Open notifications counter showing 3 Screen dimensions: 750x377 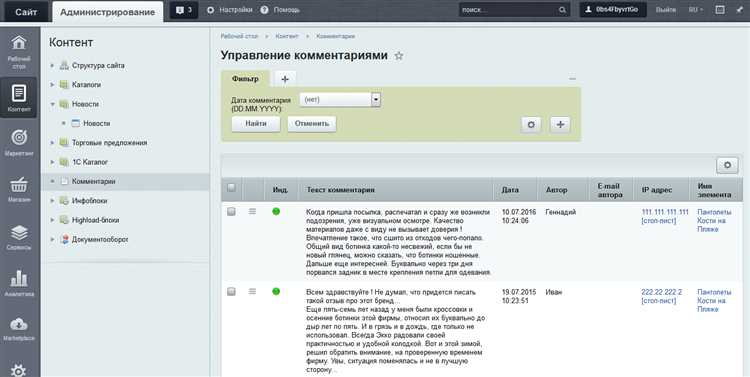pyautogui.click(x=184, y=10)
